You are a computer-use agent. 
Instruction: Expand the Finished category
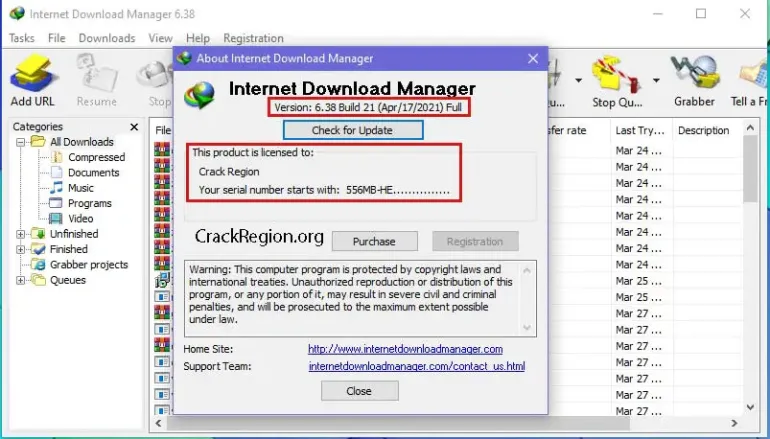(20, 249)
